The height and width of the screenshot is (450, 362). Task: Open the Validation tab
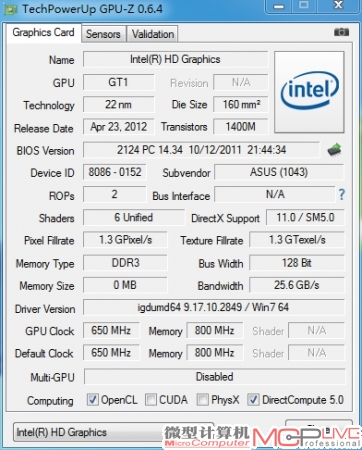click(x=153, y=34)
